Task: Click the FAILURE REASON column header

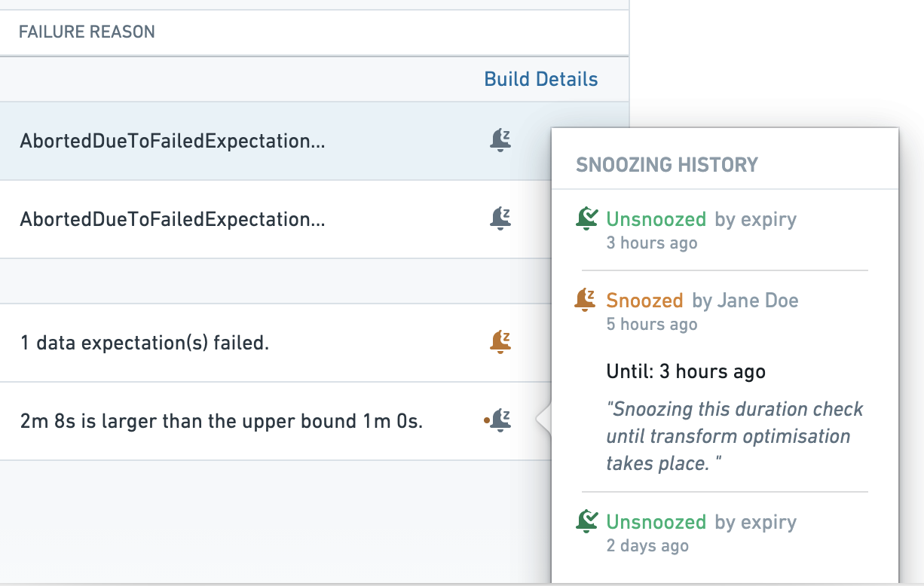Action: point(87,32)
